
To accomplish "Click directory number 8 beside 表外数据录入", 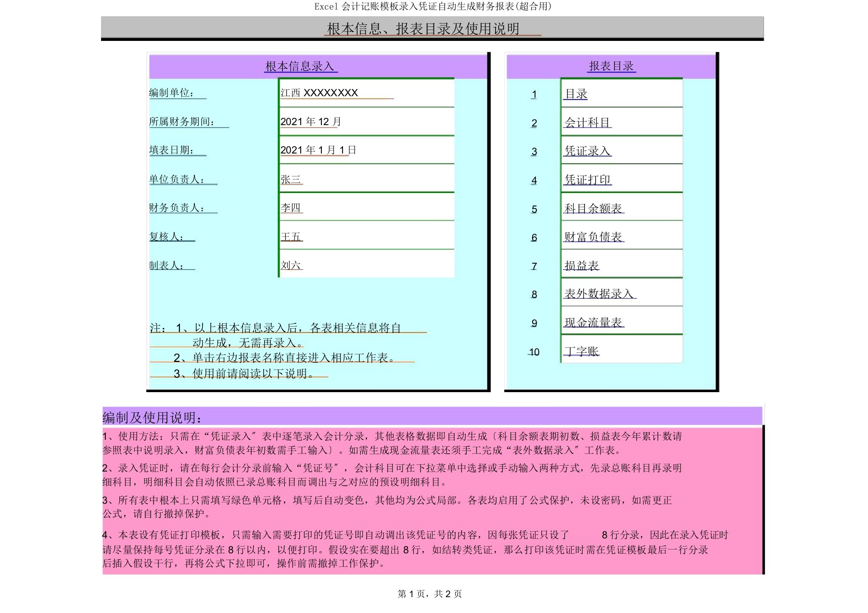I will click(534, 294).
